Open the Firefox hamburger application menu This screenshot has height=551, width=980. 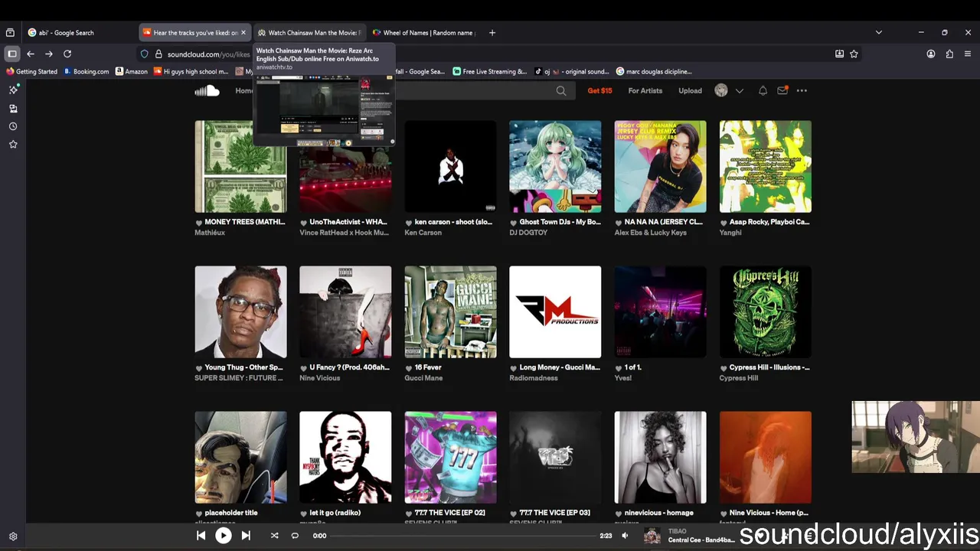point(968,54)
